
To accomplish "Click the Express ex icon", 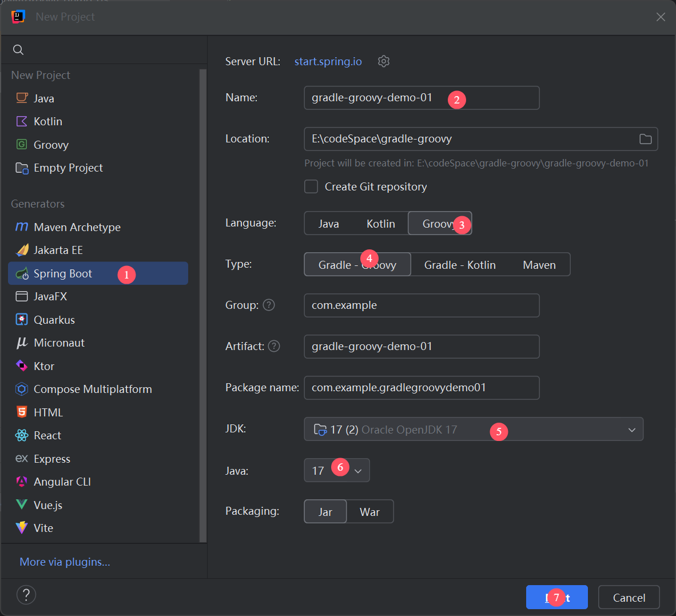I will [x=22, y=458].
